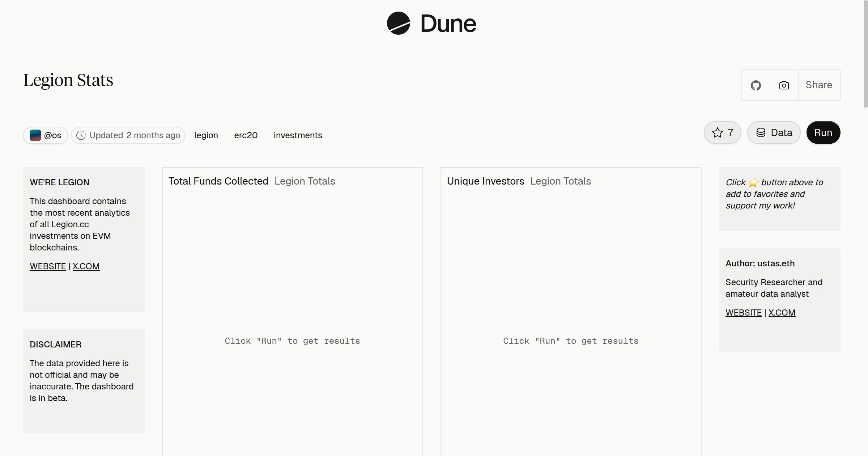Viewport: 868px width, 456px height.
Task: Open the @os author profile chip
Action: pyautogui.click(x=46, y=135)
